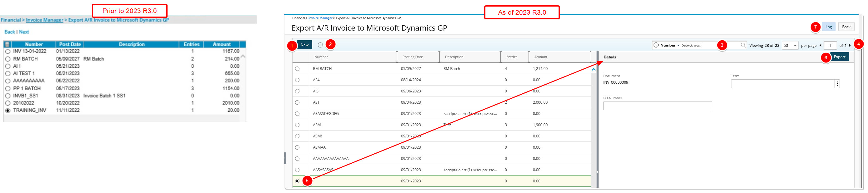Click the Export button

tap(839, 57)
